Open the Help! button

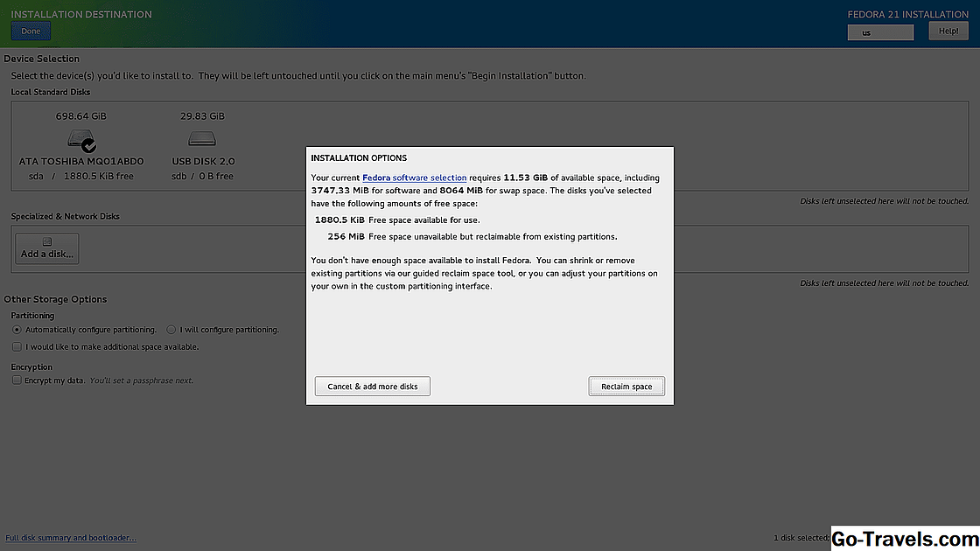point(948,31)
